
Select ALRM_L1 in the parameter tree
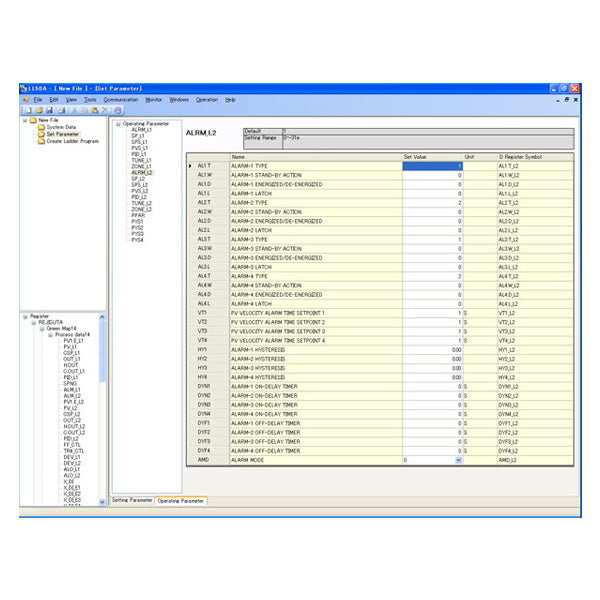(141, 130)
